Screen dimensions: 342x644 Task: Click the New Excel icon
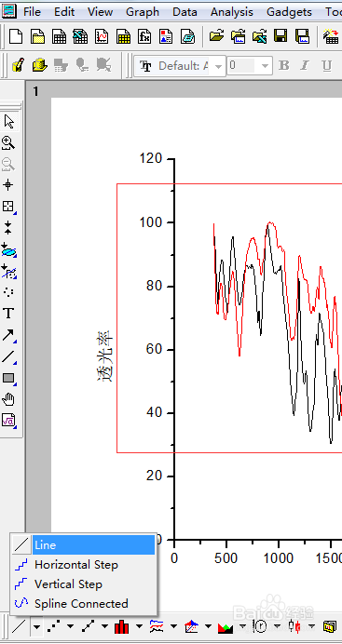click(x=80, y=36)
